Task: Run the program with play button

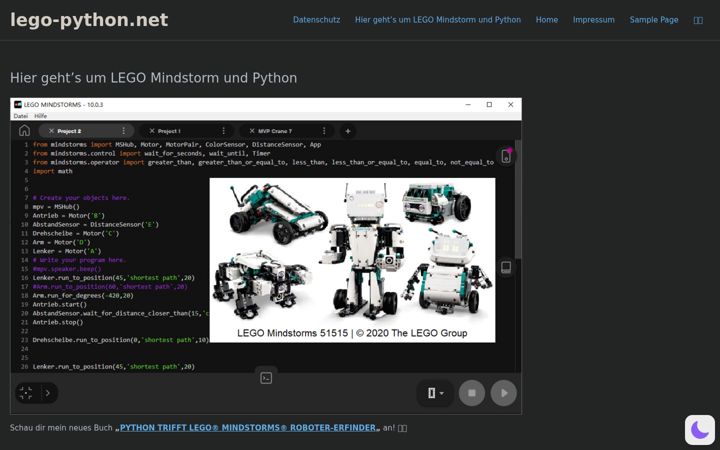Action: pos(503,393)
